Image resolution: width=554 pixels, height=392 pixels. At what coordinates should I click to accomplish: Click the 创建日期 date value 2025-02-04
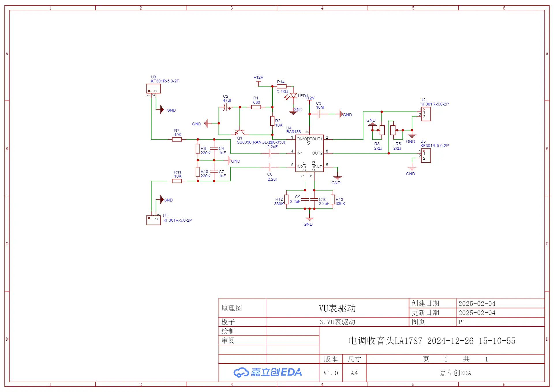click(x=477, y=304)
